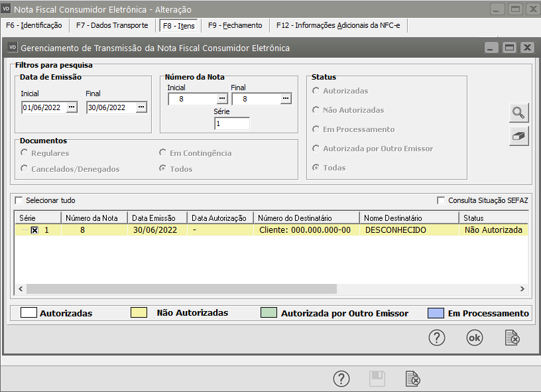Click the cancel document icon in dialog
The image size is (541, 392).
click(512, 338)
